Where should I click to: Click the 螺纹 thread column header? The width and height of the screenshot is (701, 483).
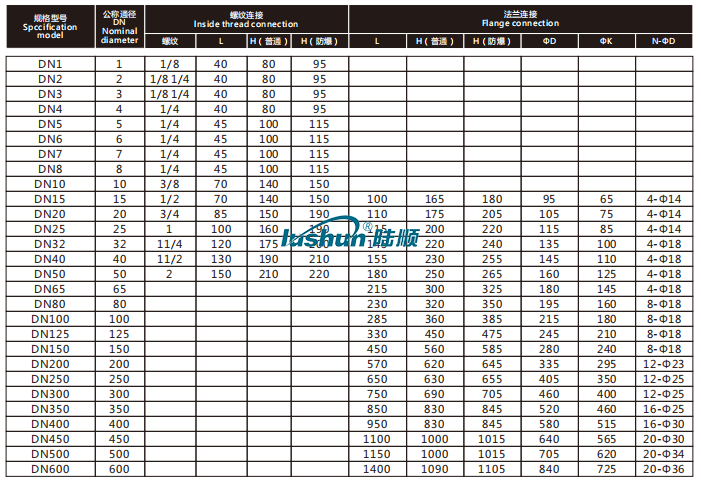(169, 41)
